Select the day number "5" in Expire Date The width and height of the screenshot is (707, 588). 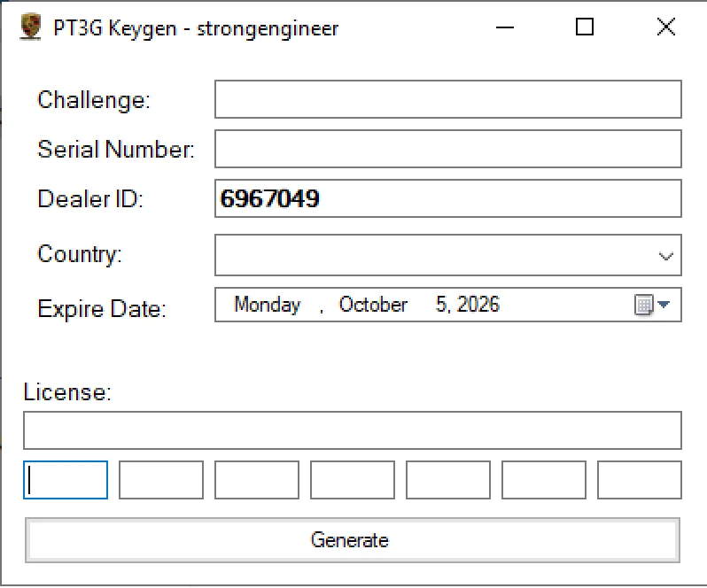coord(442,306)
